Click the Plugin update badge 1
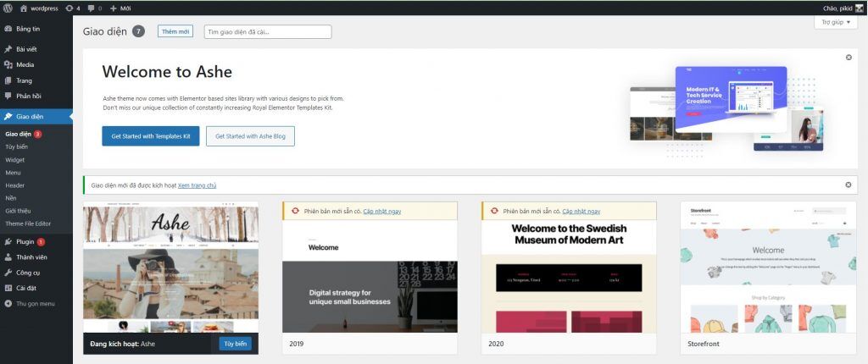Viewport: 868px width, 364px height. click(x=41, y=242)
